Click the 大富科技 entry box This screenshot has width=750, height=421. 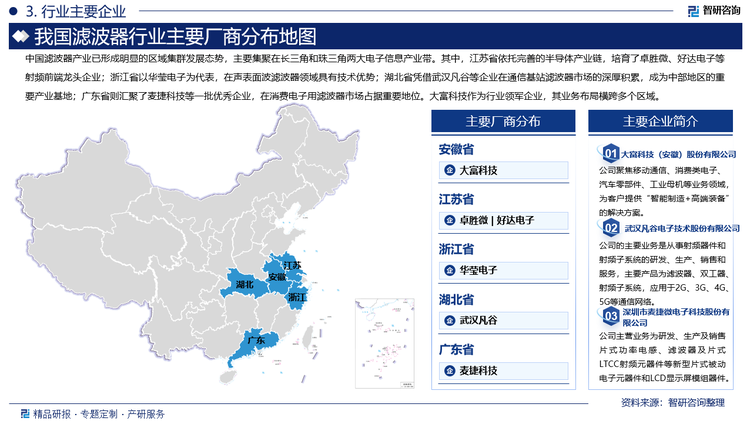click(x=504, y=170)
